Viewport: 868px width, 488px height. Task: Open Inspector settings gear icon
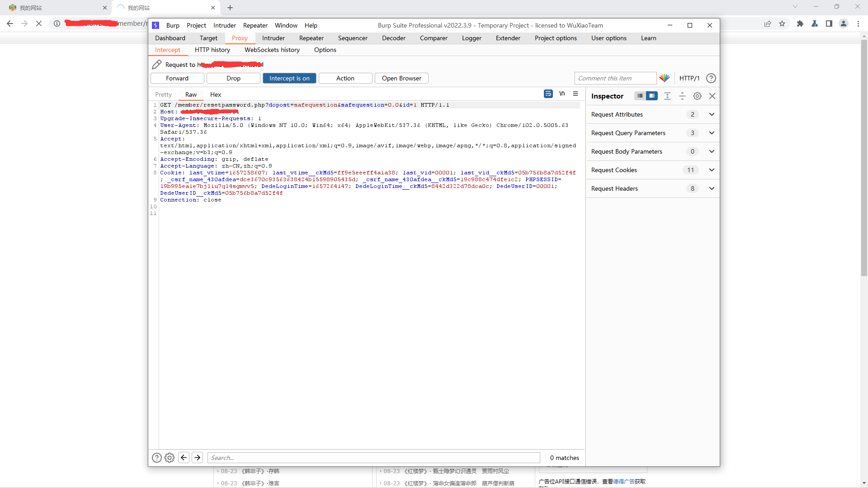tap(697, 96)
